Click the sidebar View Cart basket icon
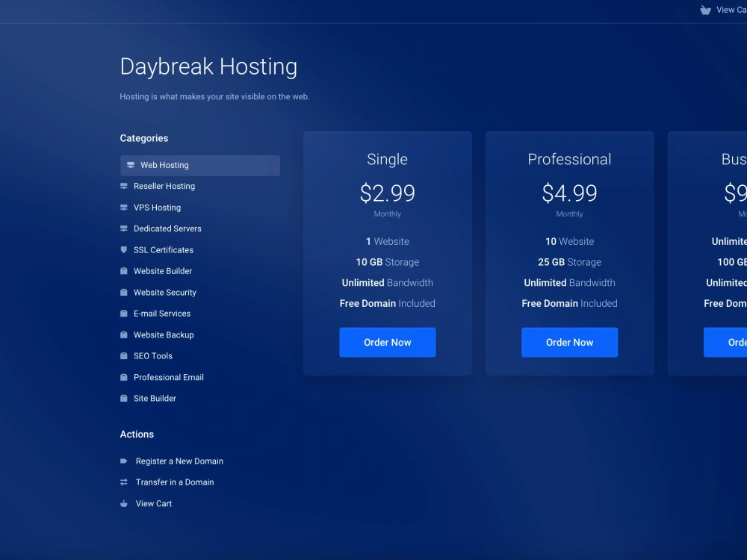The height and width of the screenshot is (560, 747). tap(124, 503)
